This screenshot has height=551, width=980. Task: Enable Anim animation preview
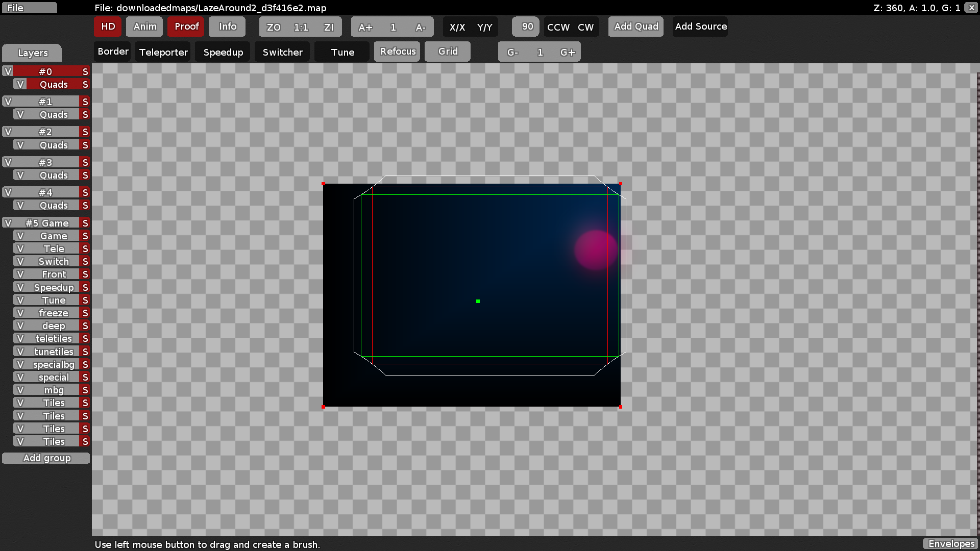(144, 27)
